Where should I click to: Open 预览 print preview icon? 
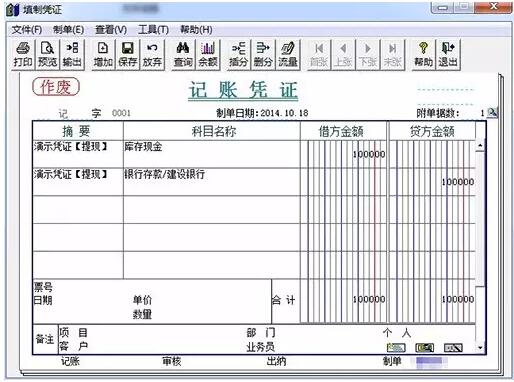pos(47,55)
